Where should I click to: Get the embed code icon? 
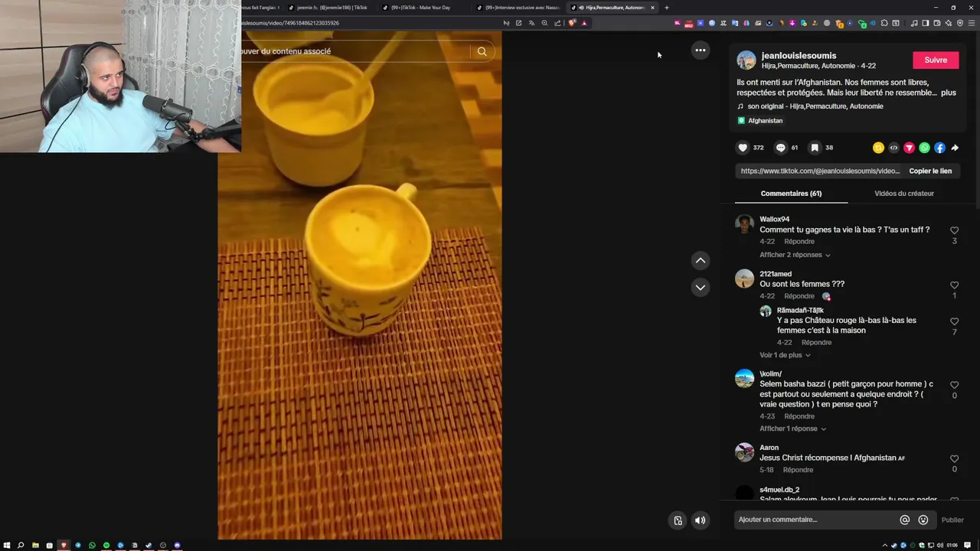(x=893, y=148)
